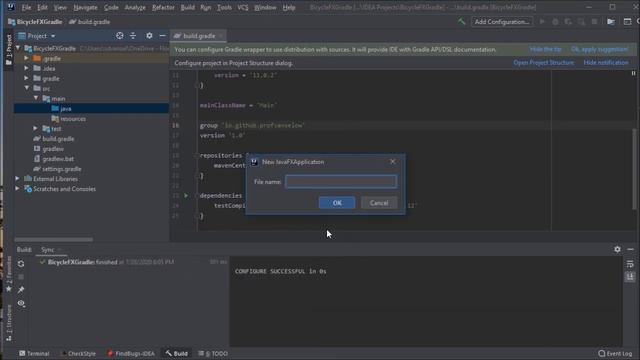Click the locate/scroll-from-source icon in Project panel
Screen dimensions: 640x360
(x=120, y=36)
